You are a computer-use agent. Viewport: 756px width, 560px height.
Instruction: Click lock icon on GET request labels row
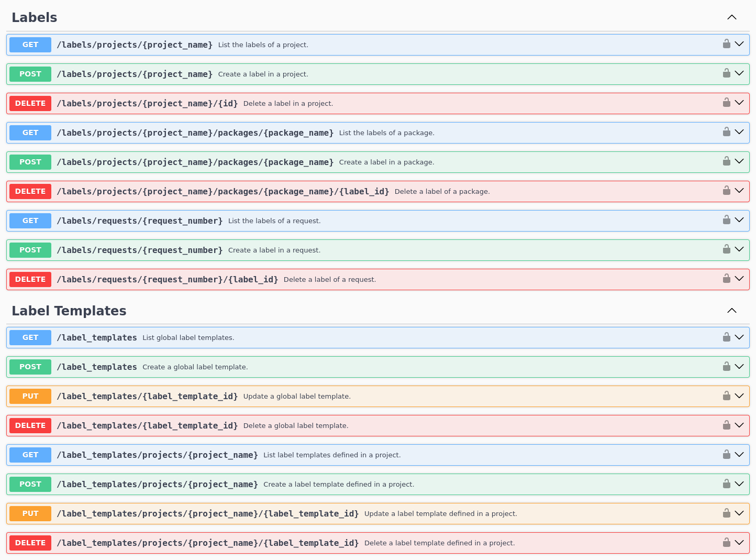pos(726,220)
